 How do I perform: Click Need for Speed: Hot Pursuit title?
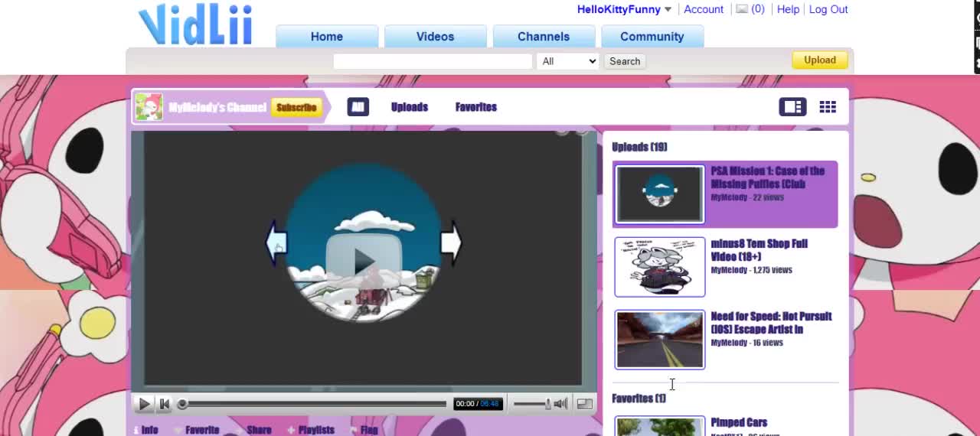(x=771, y=323)
